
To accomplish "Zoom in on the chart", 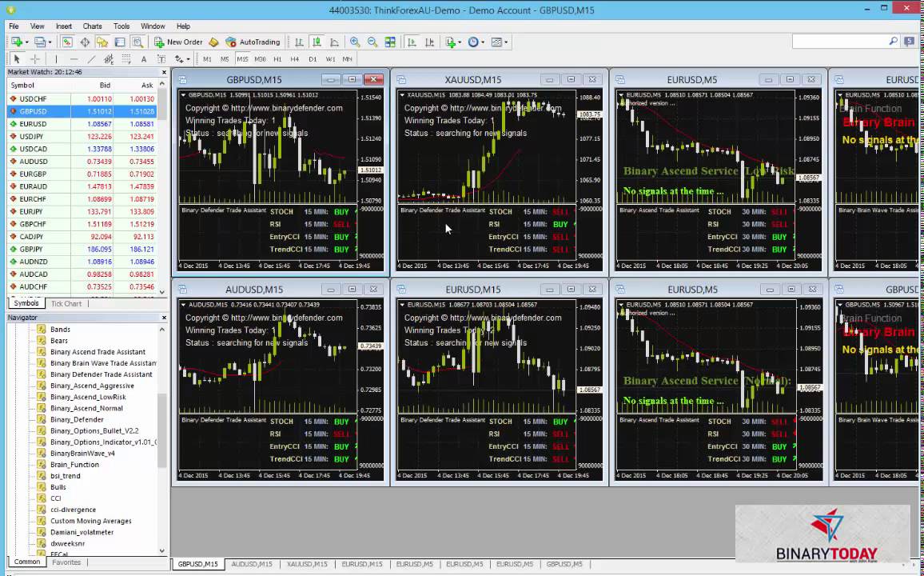I will point(355,42).
